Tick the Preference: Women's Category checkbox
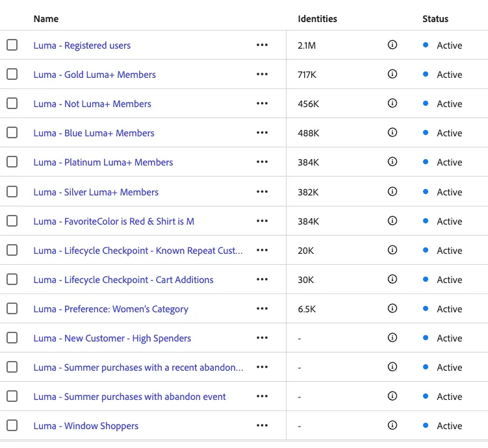488x448 pixels. click(x=12, y=308)
